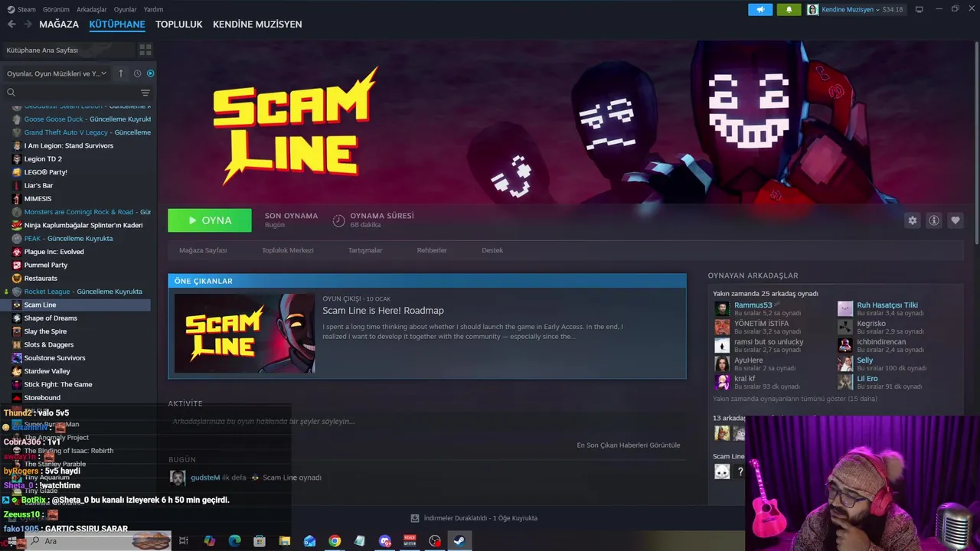The image size is (980, 551).
Task: Open the Arkadaşlar menu
Action: 92,9
